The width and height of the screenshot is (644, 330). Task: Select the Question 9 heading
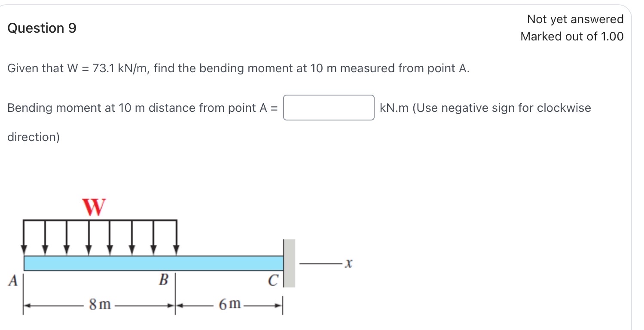pyautogui.click(x=42, y=28)
